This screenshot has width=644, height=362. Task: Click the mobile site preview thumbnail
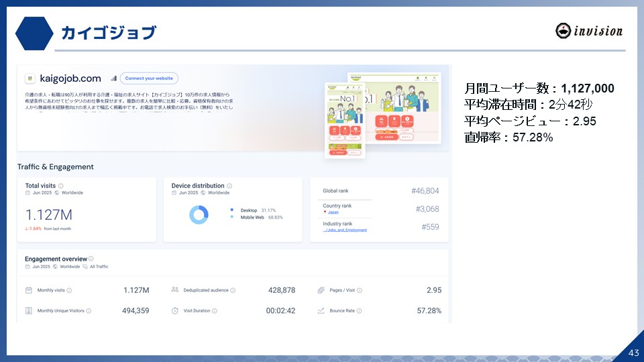345,120
